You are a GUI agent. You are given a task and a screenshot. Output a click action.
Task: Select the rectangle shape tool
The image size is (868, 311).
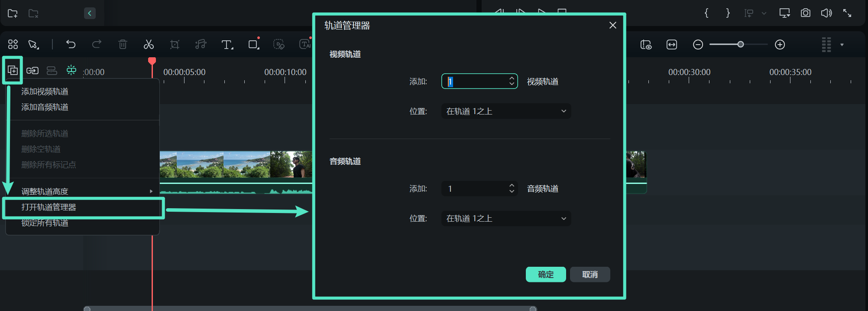253,44
